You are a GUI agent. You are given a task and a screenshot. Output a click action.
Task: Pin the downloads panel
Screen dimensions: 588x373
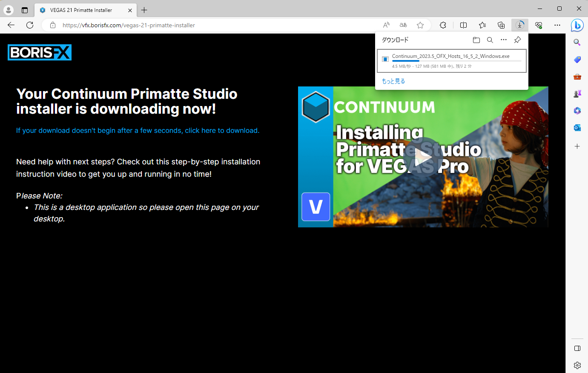(x=517, y=40)
